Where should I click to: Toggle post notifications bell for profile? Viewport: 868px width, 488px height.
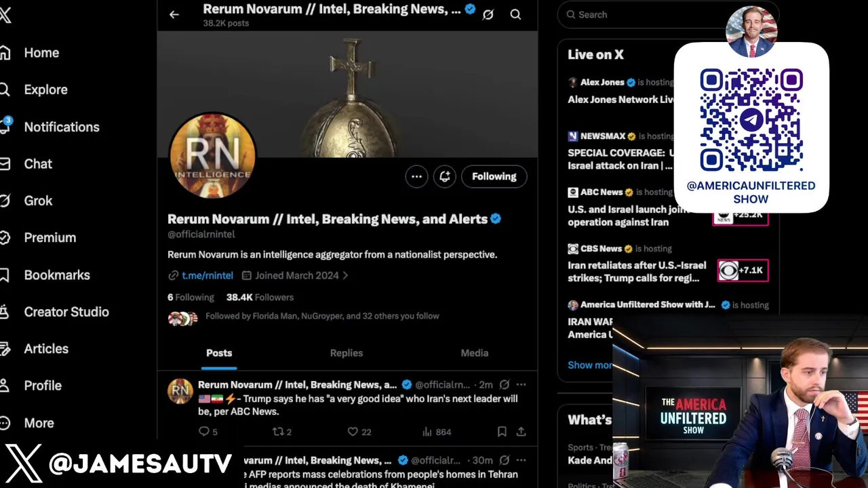tap(445, 176)
